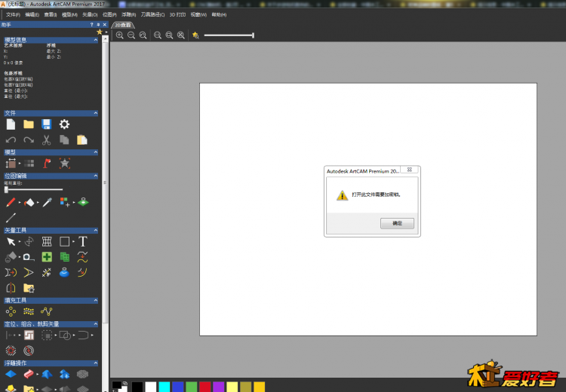Select the vector arrow Select tool
This screenshot has height=392, width=566.
coord(11,242)
